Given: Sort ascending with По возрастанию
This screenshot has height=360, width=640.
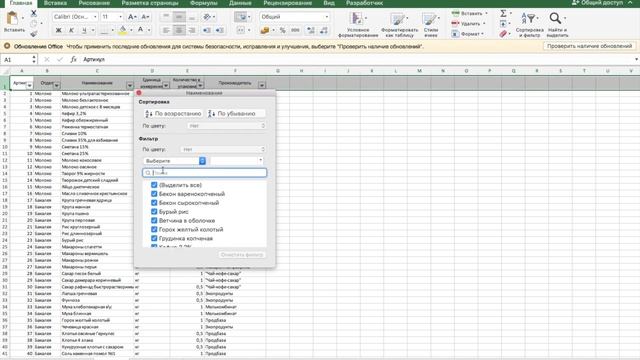Looking at the screenshot, I should pos(173,113).
